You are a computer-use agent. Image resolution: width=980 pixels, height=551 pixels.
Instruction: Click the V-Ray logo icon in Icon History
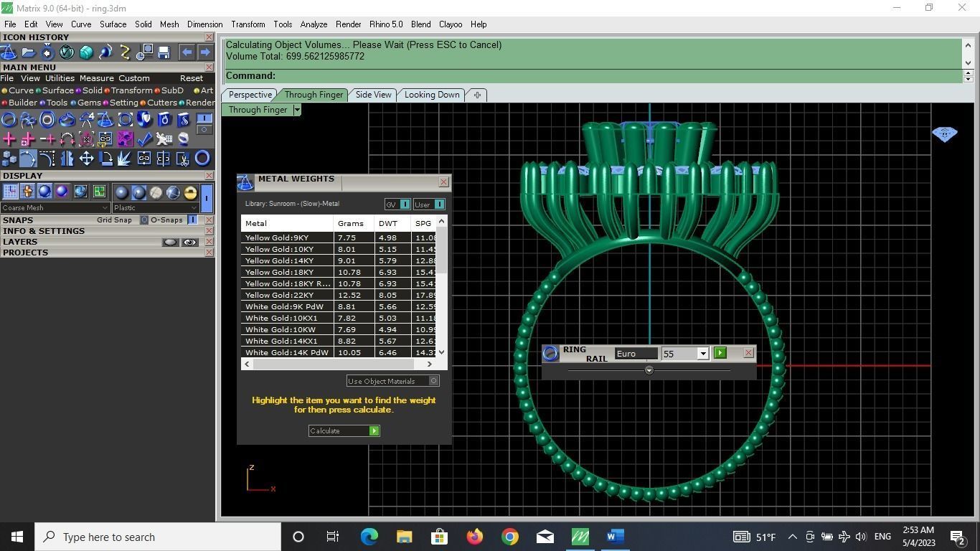pos(67,52)
